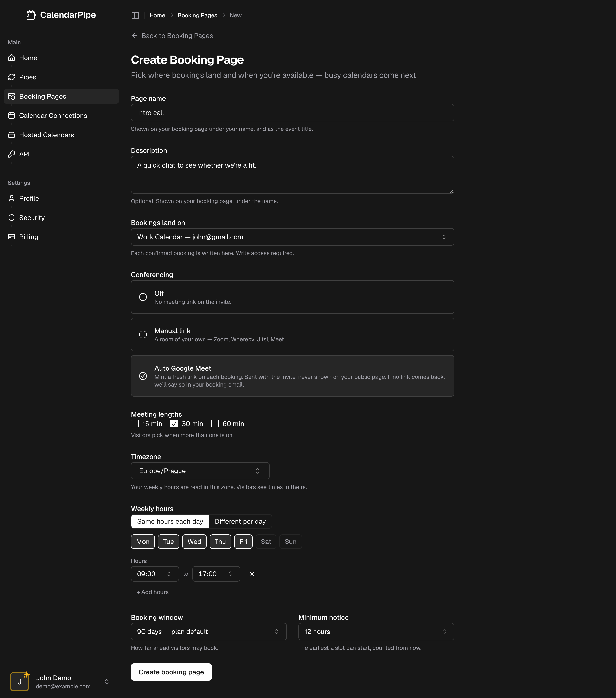Toggle the Sun day button on

pyautogui.click(x=291, y=542)
